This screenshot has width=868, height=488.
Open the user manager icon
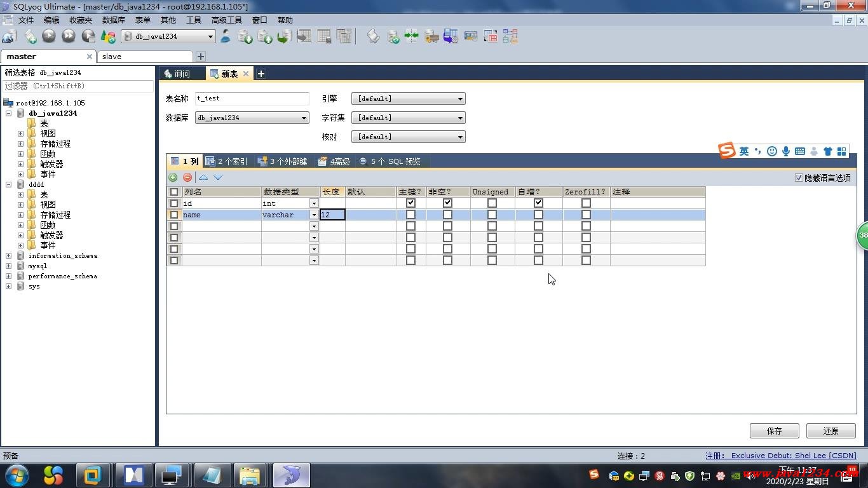tap(226, 36)
